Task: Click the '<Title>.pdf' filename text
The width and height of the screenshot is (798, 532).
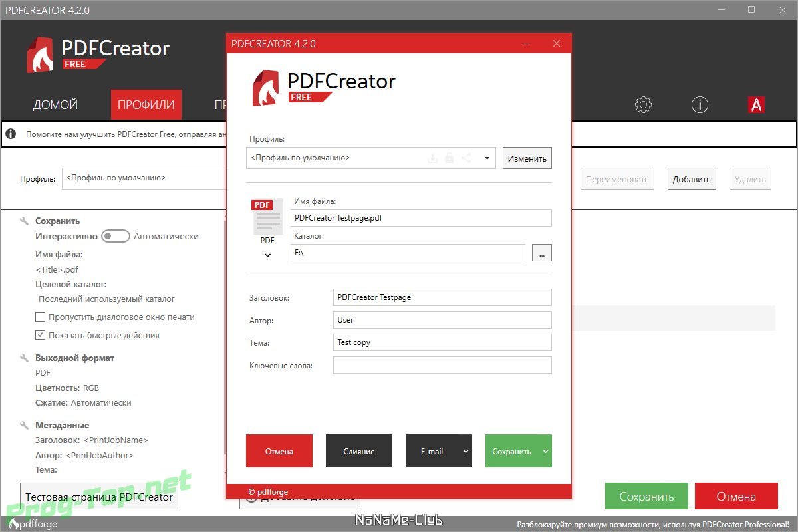Action: pyautogui.click(x=57, y=269)
